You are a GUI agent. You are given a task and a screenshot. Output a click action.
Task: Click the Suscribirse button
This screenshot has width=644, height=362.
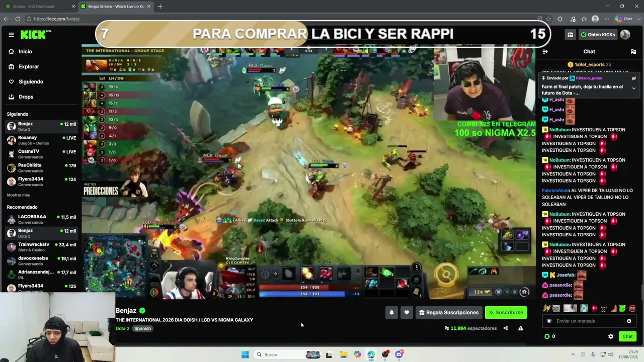pos(506,313)
